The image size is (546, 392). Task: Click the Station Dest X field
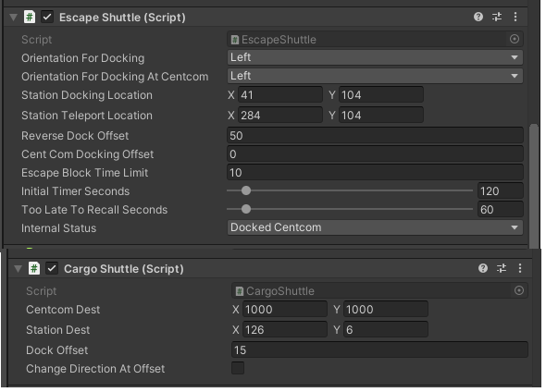tap(285, 330)
